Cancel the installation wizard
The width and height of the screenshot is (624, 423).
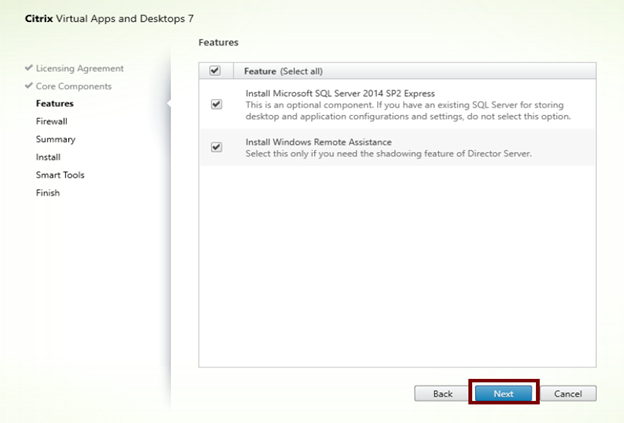[568, 394]
